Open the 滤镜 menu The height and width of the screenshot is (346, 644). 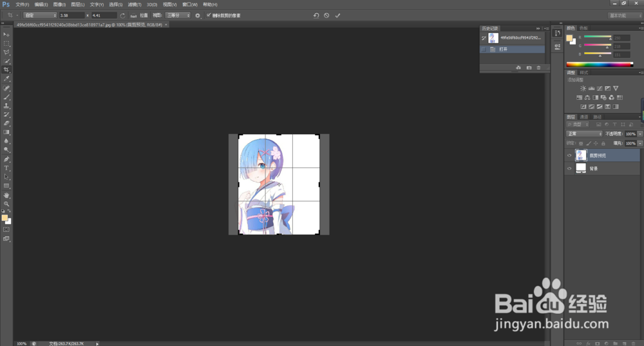135,5
